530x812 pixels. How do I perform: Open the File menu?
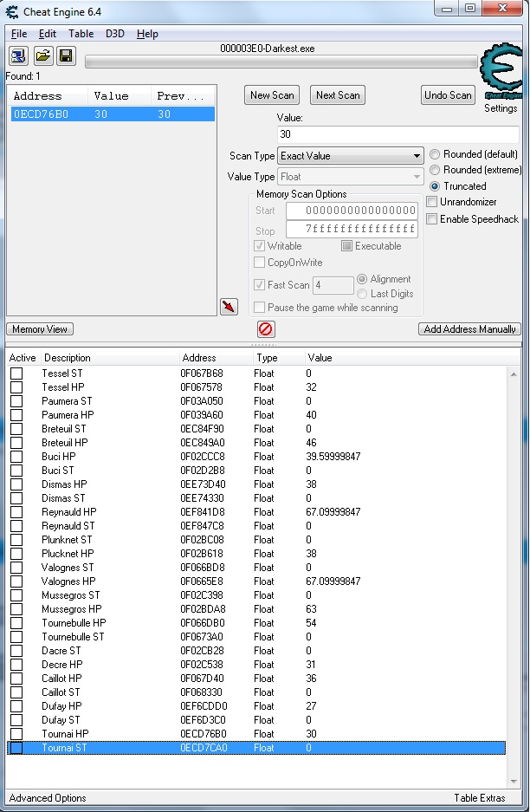(19, 34)
